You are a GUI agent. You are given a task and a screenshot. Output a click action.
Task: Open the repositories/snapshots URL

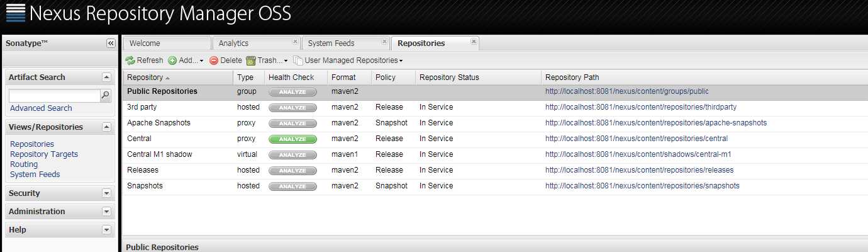coord(642,186)
